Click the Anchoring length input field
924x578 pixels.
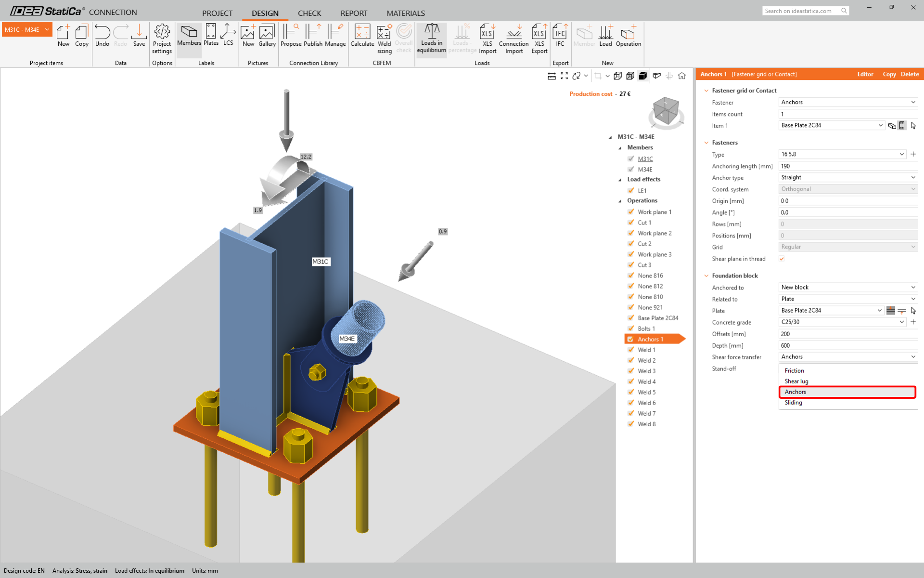[847, 166]
